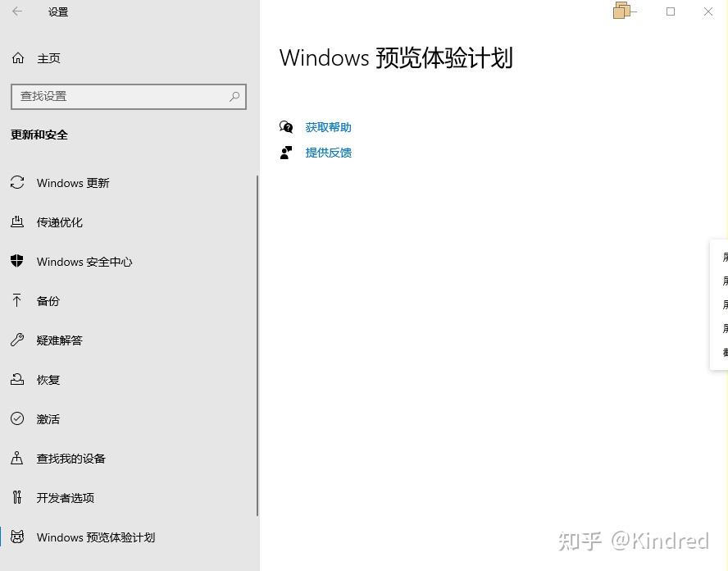728x571 pixels.
Task: Open 激活 activation page
Action: 48,419
